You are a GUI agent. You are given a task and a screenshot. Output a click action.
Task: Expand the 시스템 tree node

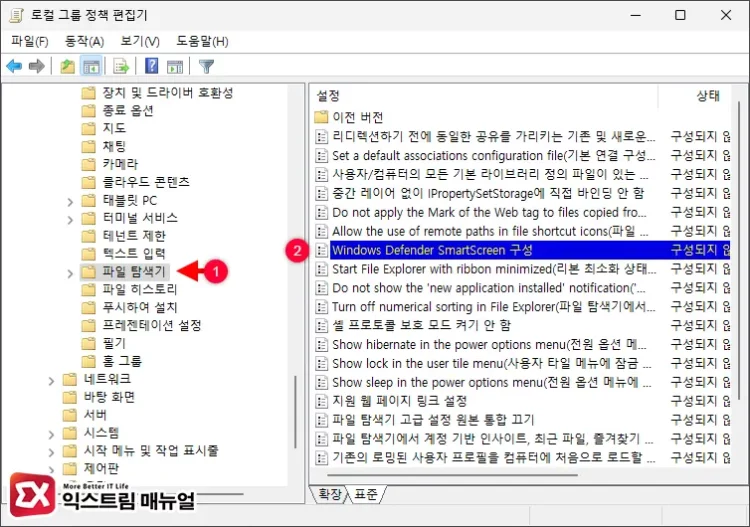(x=52, y=434)
